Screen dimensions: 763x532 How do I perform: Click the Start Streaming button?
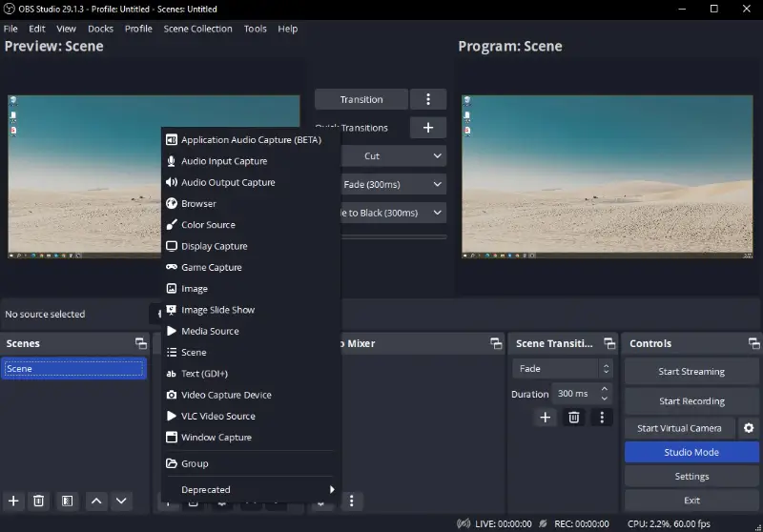691,372
